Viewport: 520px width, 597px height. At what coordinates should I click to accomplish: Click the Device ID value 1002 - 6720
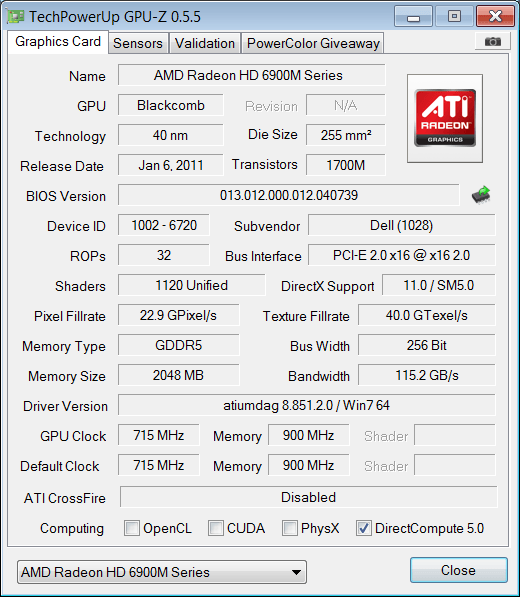[x=164, y=225]
